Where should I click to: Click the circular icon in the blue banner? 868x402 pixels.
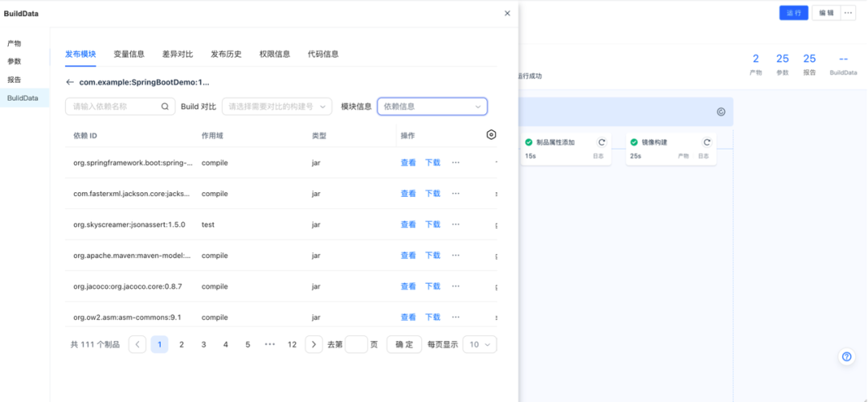[x=720, y=112]
